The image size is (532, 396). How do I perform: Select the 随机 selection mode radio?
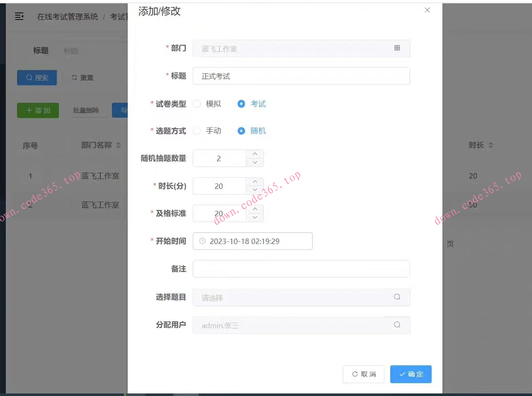241,131
